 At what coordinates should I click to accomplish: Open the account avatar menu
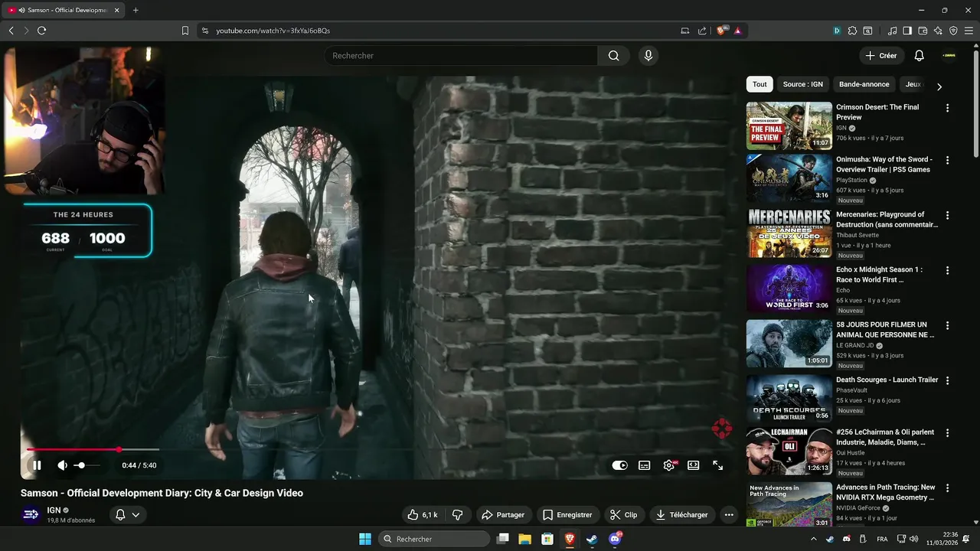949,56
